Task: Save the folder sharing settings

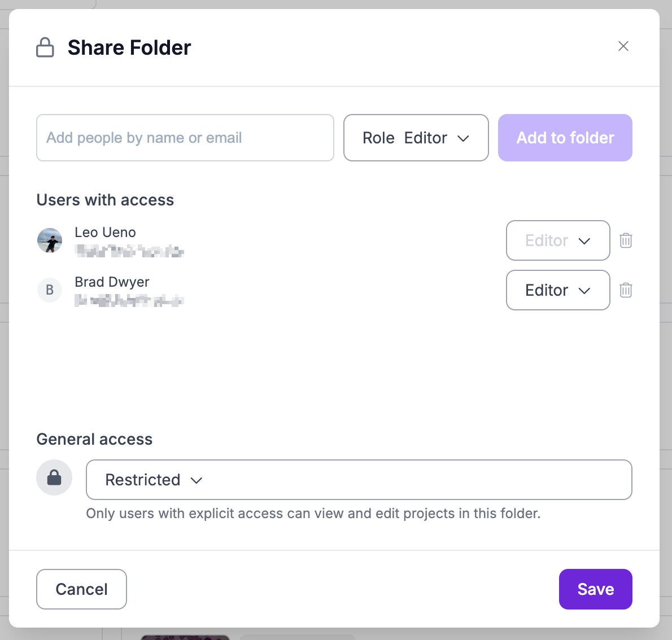Action: [x=596, y=589]
